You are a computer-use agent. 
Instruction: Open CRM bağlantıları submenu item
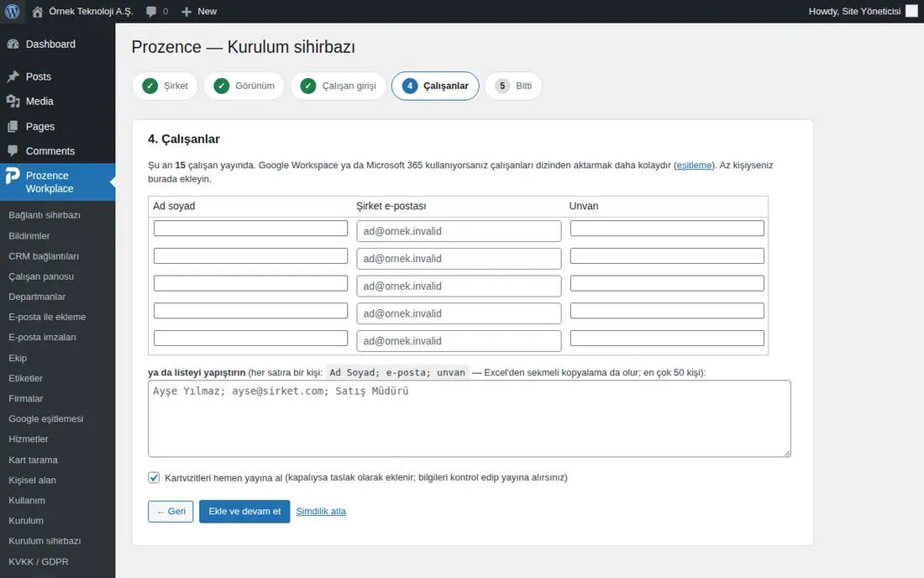tap(44, 256)
